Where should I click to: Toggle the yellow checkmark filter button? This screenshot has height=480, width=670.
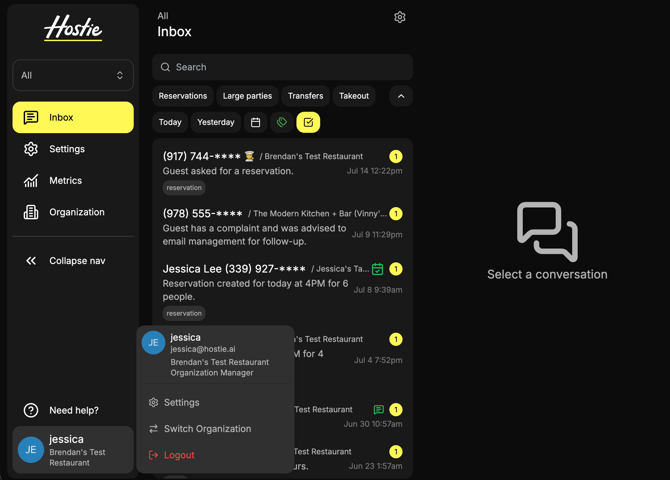308,122
